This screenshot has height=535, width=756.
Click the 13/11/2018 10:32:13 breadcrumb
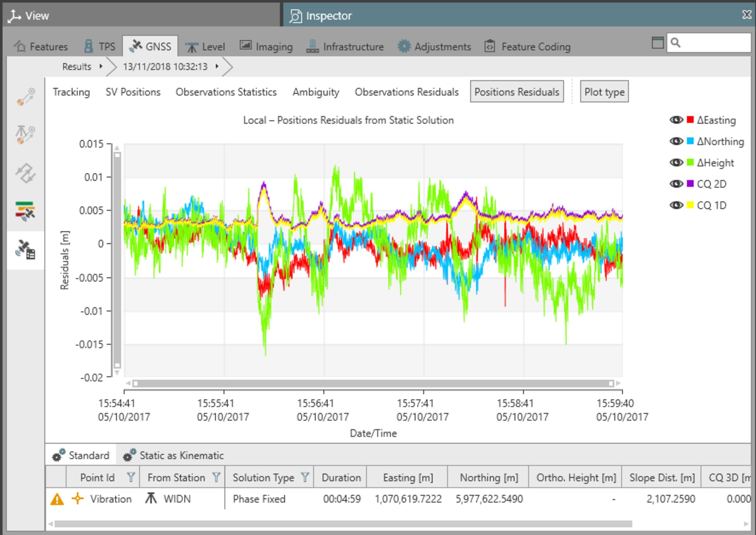tap(165, 66)
